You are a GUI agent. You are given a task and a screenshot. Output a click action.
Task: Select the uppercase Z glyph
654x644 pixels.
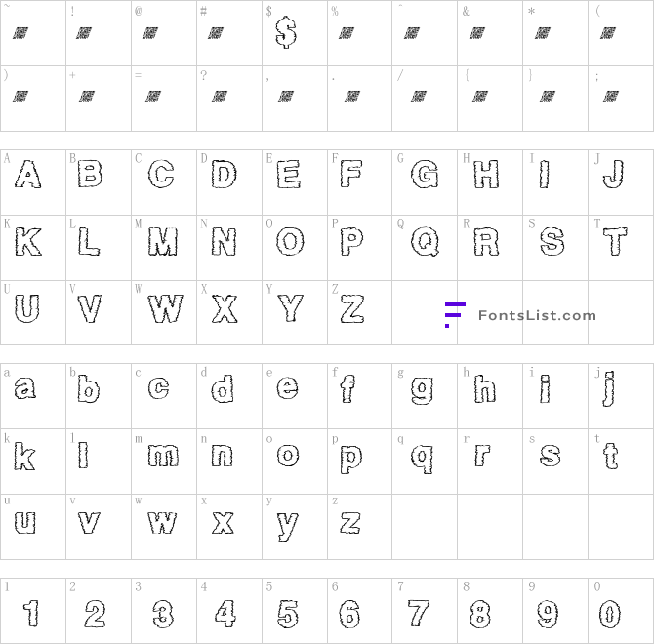tap(352, 310)
